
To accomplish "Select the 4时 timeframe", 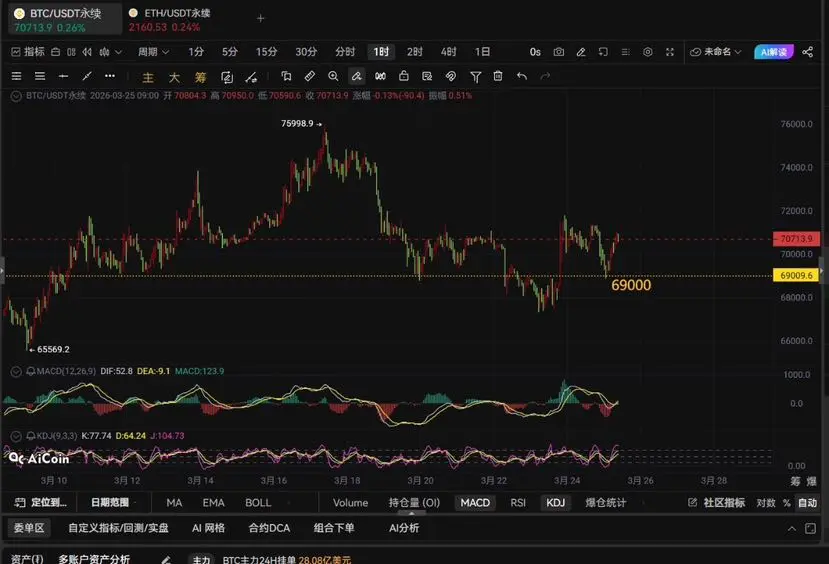I will click(x=448, y=52).
